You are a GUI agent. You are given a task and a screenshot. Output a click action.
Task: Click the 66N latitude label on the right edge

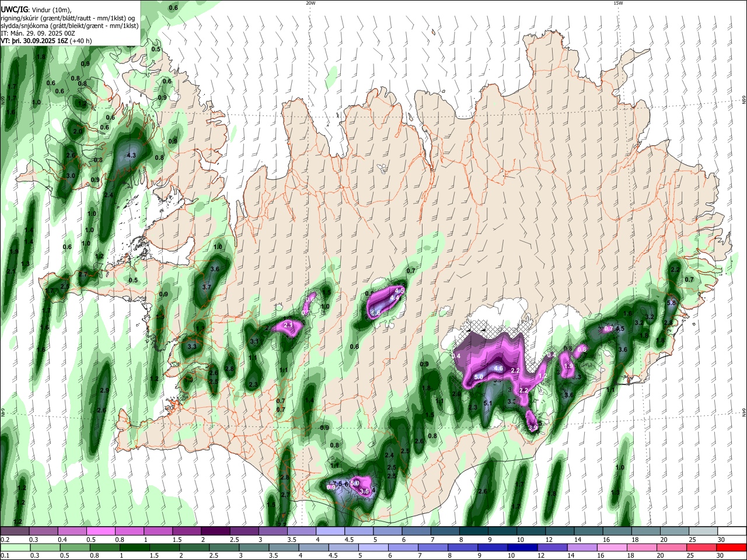pos(744,101)
